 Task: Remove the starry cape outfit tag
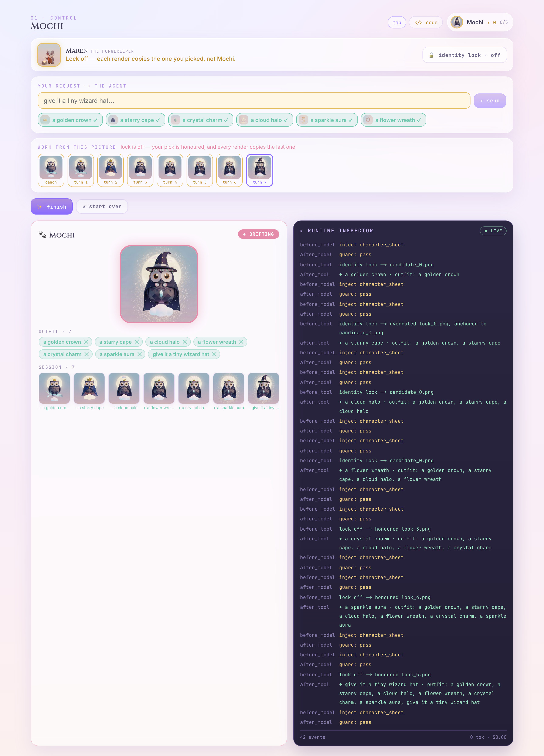(x=137, y=342)
